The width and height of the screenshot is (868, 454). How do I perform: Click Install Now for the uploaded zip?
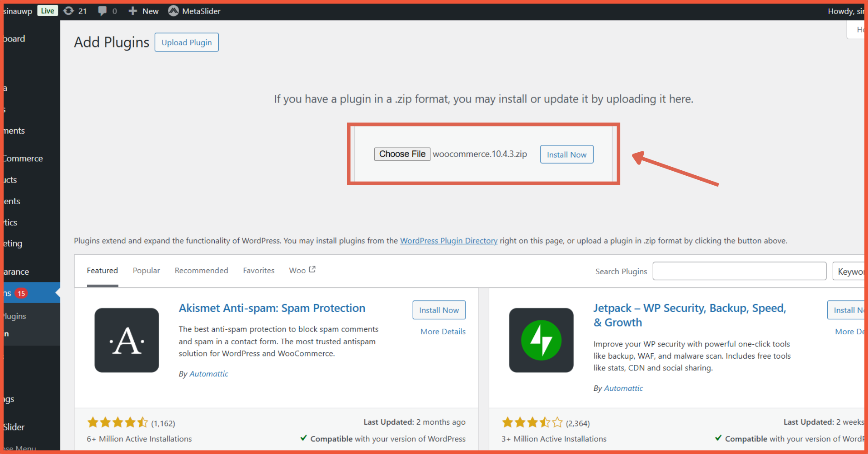click(x=566, y=154)
